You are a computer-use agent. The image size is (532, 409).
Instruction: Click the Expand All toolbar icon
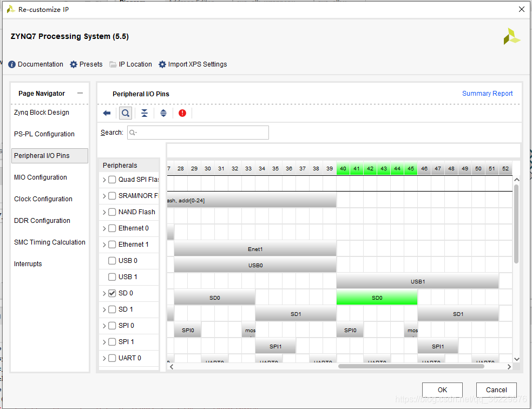point(163,113)
